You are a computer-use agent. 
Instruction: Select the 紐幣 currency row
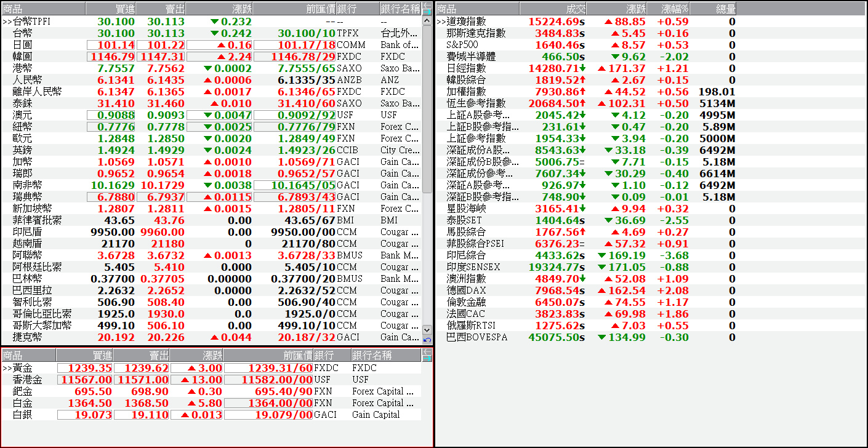211,127
